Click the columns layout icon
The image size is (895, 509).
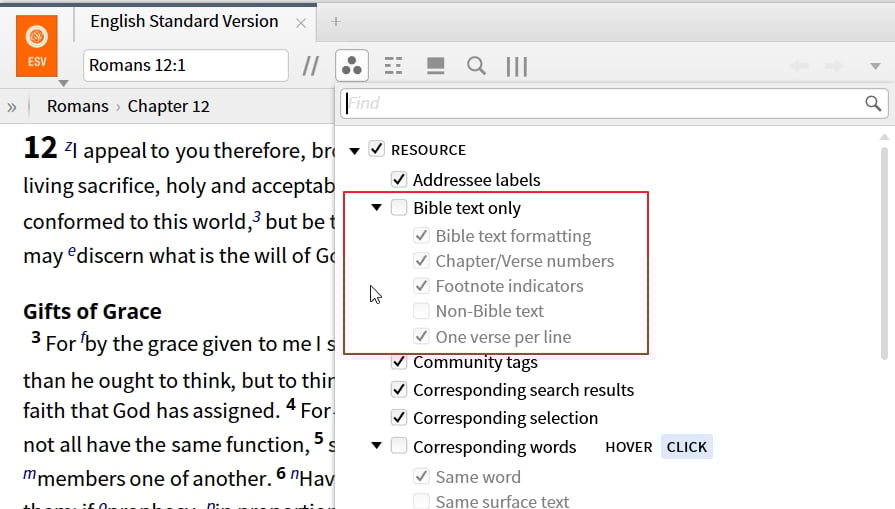pos(517,66)
